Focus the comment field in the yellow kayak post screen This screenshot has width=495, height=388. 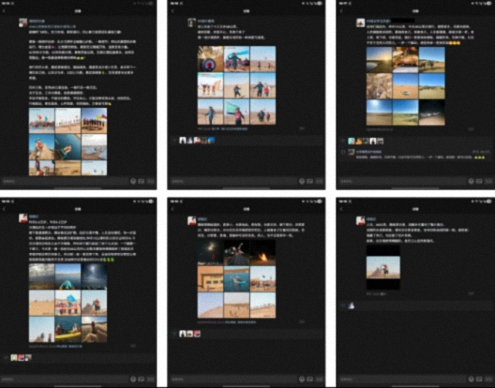pos(64,379)
